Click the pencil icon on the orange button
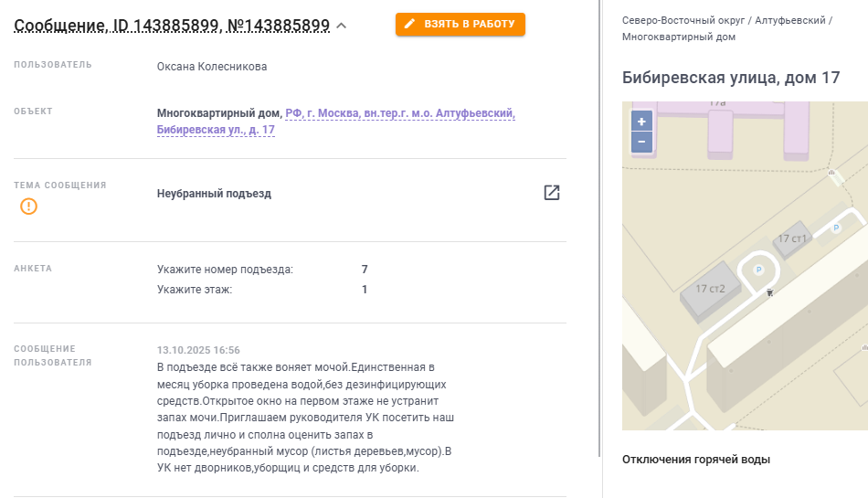Viewport: 868px width, 498px height. coord(410,24)
